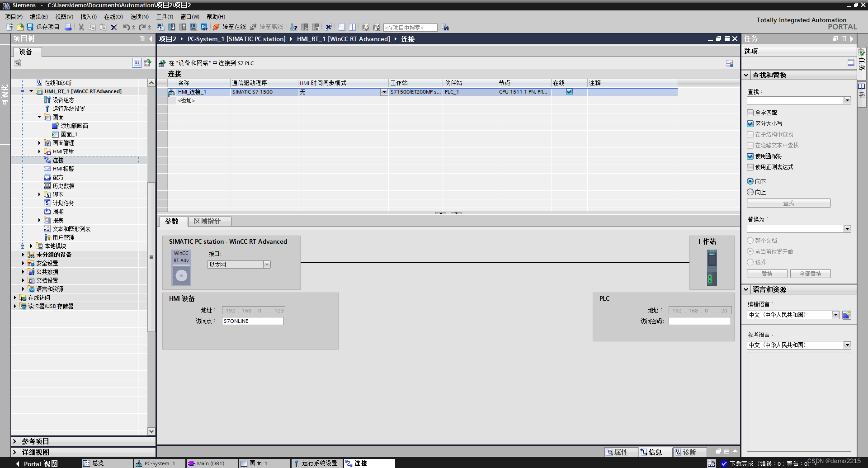Click the Portal 视图 button
This screenshot has height=468, width=868.
click(x=37, y=463)
